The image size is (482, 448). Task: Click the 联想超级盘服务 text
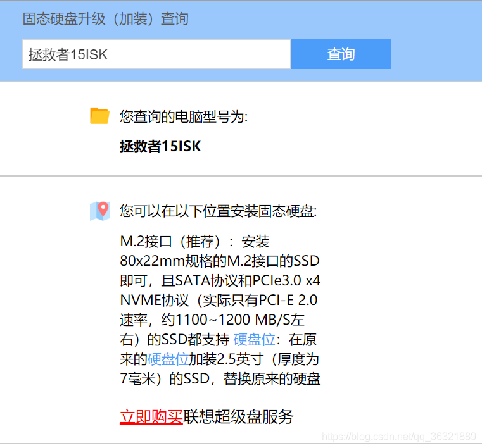tap(238, 417)
